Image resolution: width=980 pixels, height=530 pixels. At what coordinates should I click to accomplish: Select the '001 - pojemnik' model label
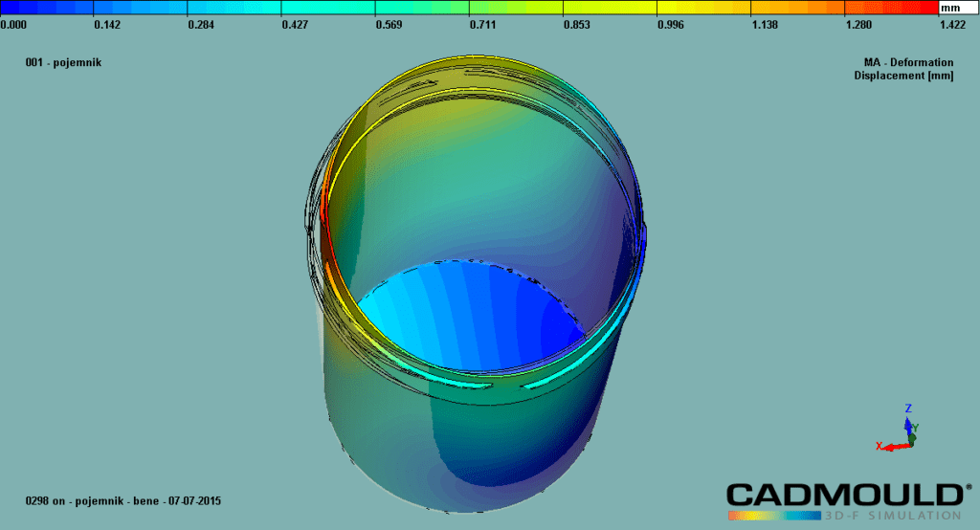click(x=63, y=62)
